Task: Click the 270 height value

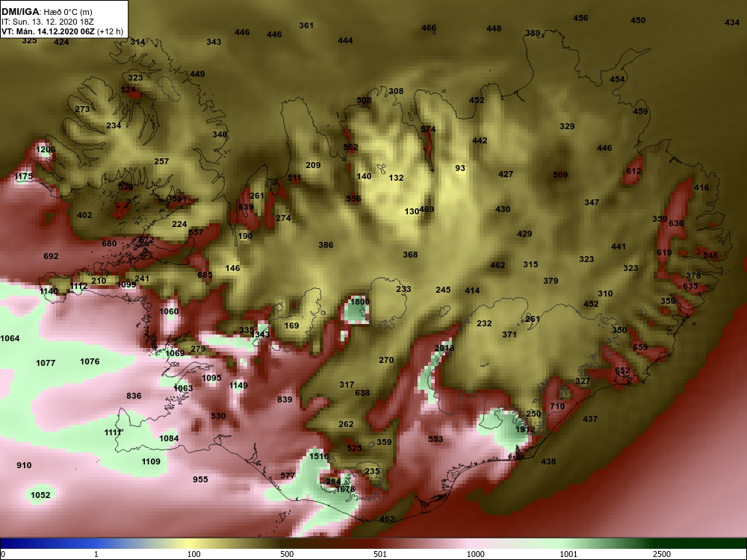Action: point(386,360)
